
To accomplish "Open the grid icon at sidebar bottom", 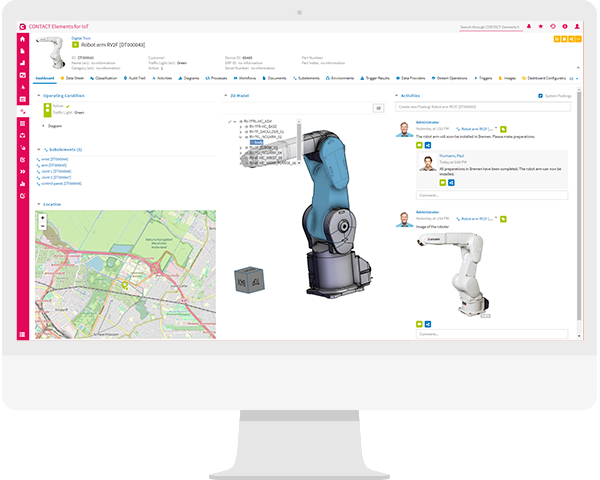I will point(23,335).
